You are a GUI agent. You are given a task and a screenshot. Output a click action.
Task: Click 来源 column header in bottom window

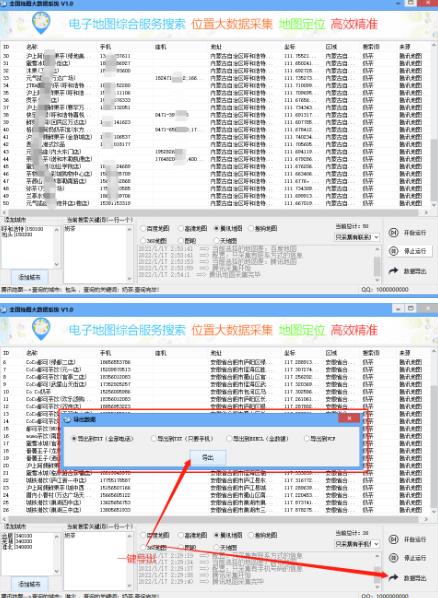405,353
